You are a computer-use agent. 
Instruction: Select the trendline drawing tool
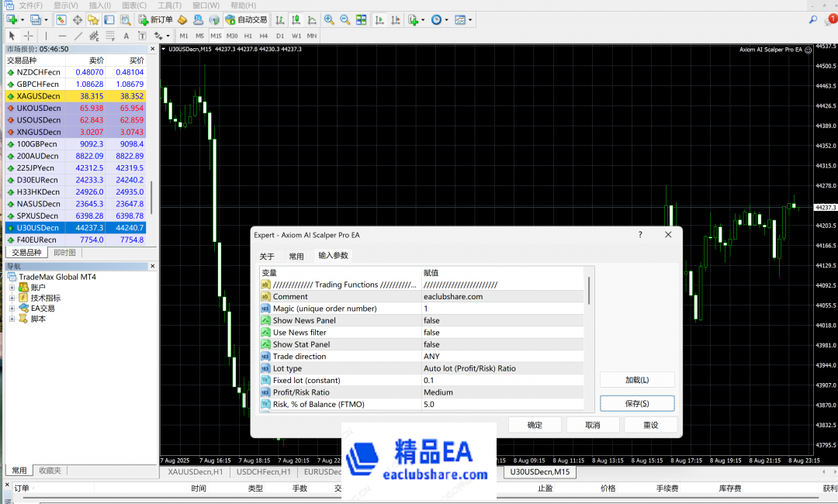click(x=78, y=36)
